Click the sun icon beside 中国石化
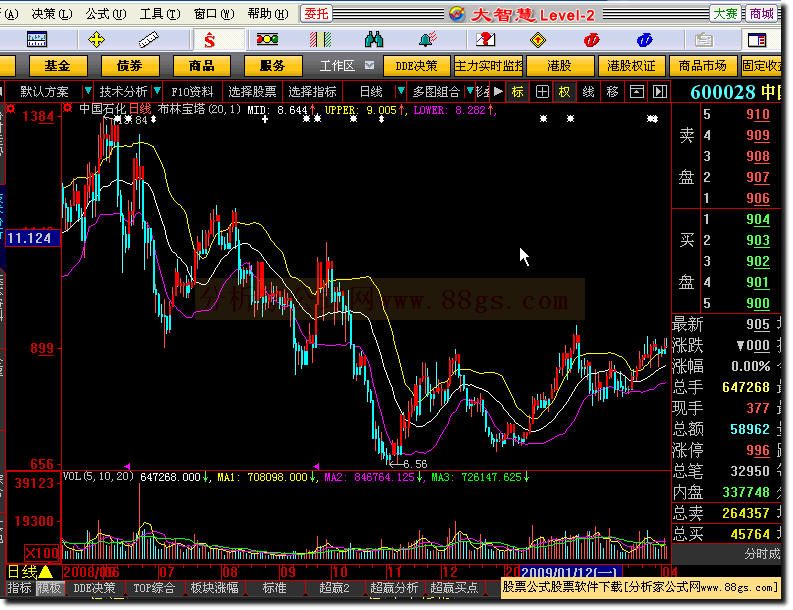Screen dimensions: 793x610 point(68,108)
